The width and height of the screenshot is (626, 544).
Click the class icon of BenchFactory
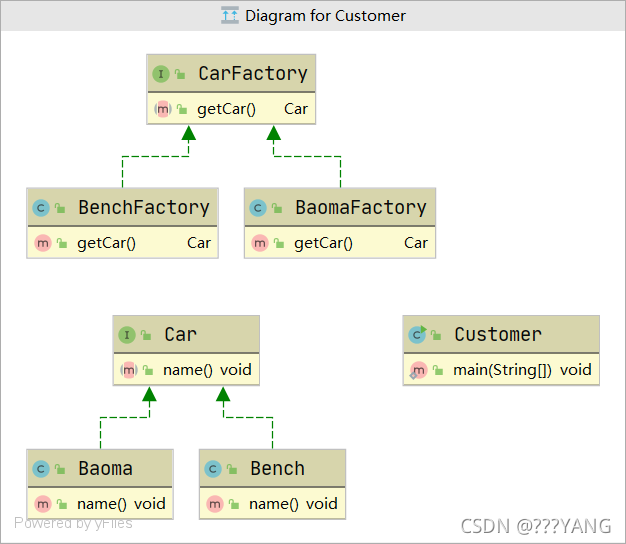pyautogui.click(x=41, y=208)
